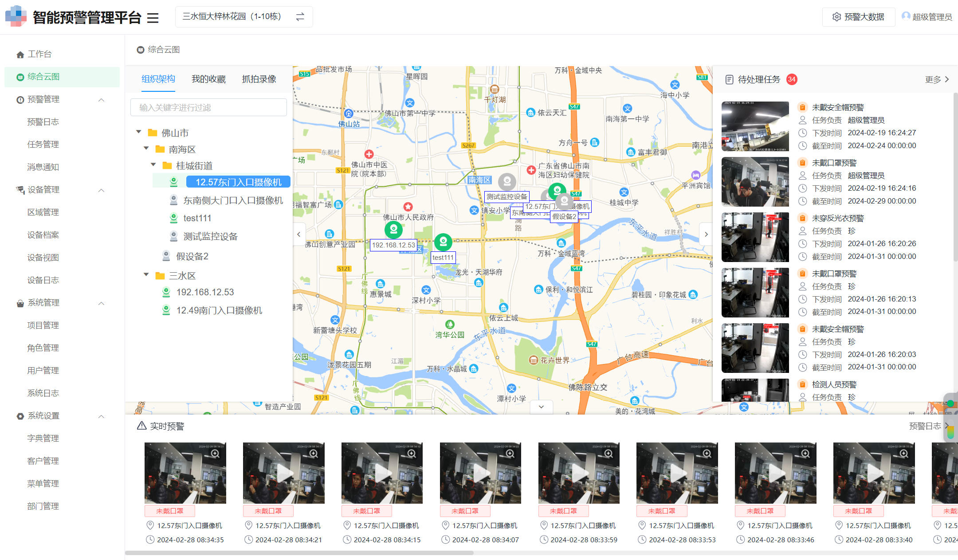Select 12.49南门入口摄像机 tree item
Screen dimensions: 958x560
219,310
